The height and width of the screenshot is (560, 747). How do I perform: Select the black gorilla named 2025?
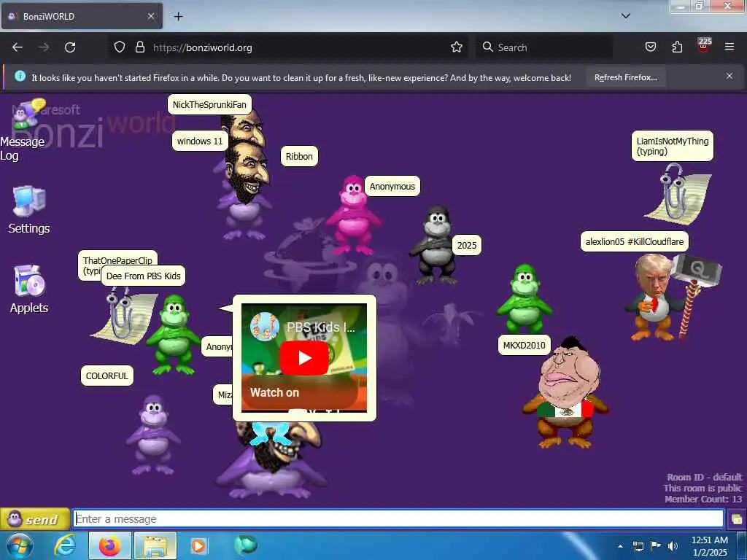435,245
